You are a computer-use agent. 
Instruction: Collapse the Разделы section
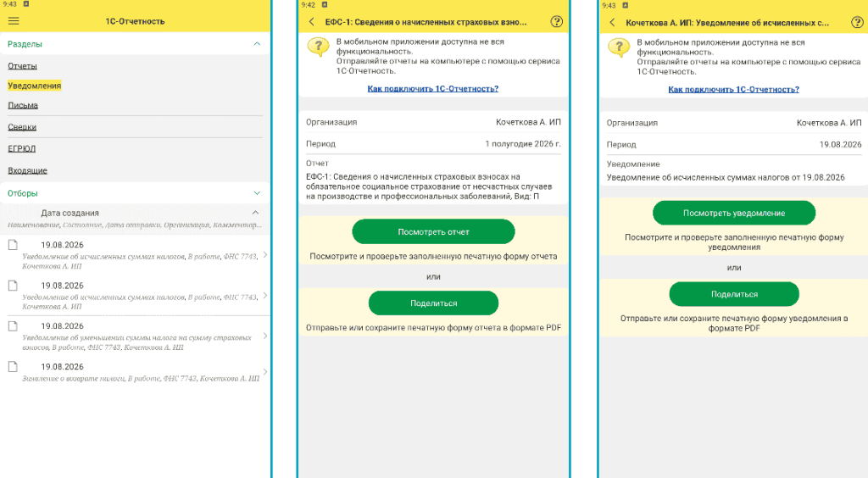pos(257,44)
